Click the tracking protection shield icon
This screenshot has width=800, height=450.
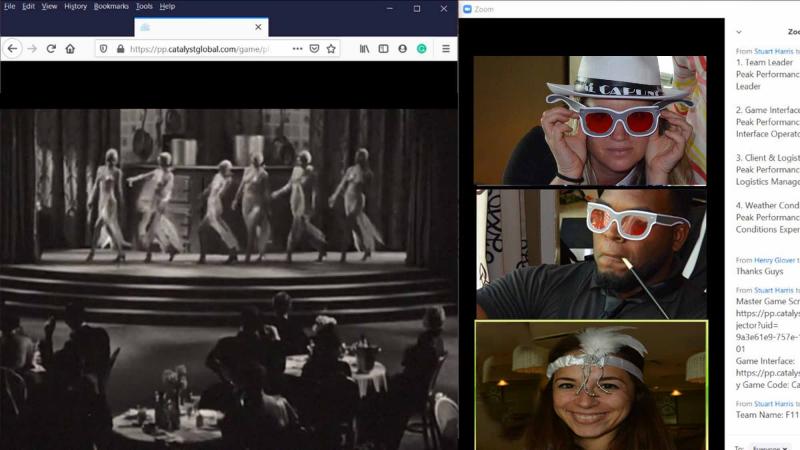(x=103, y=48)
